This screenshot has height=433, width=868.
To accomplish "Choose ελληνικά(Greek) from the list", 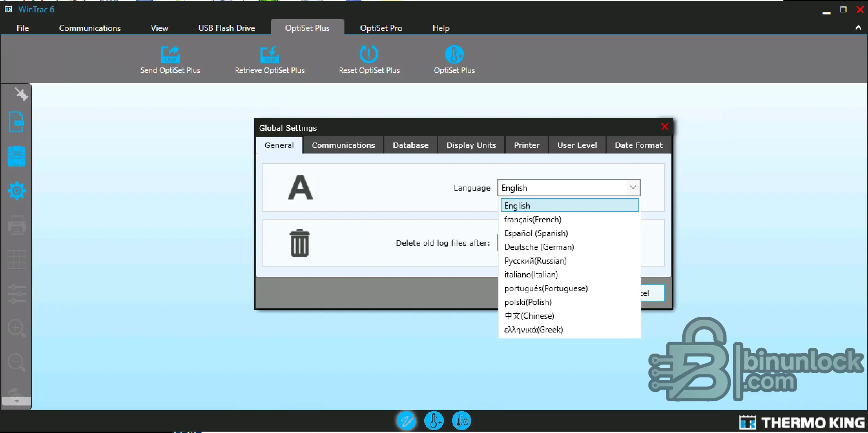I will point(569,329).
